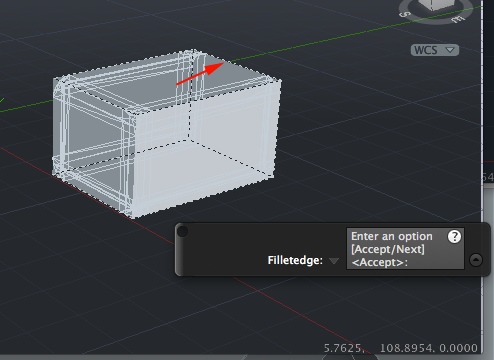Click the coordinates readout in status bar
The height and width of the screenshot is (360, 494).
click(x=401, y=348)
